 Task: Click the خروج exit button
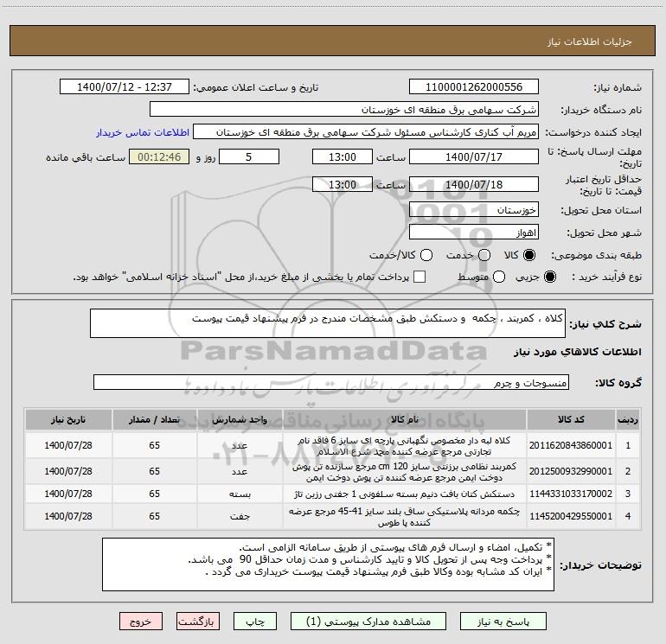pos(141,622)
